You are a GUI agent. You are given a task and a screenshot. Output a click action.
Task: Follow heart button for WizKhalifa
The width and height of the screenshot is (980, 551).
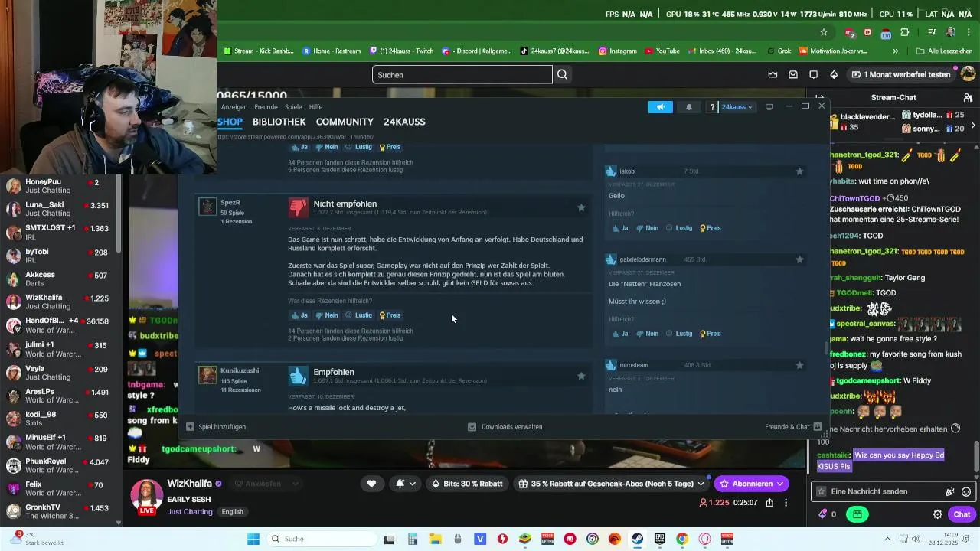point(371,484)
